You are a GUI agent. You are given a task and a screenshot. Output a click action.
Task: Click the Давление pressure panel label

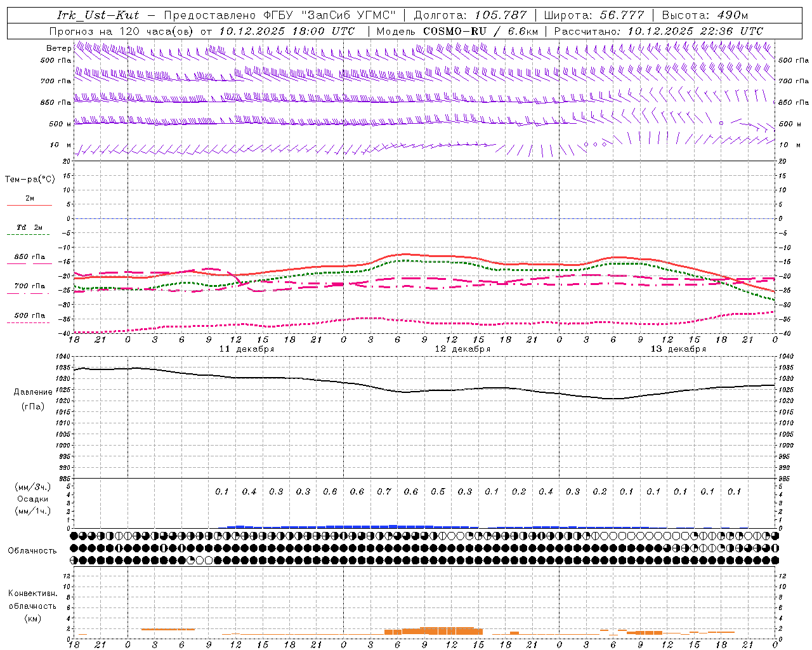pos(33,392)
